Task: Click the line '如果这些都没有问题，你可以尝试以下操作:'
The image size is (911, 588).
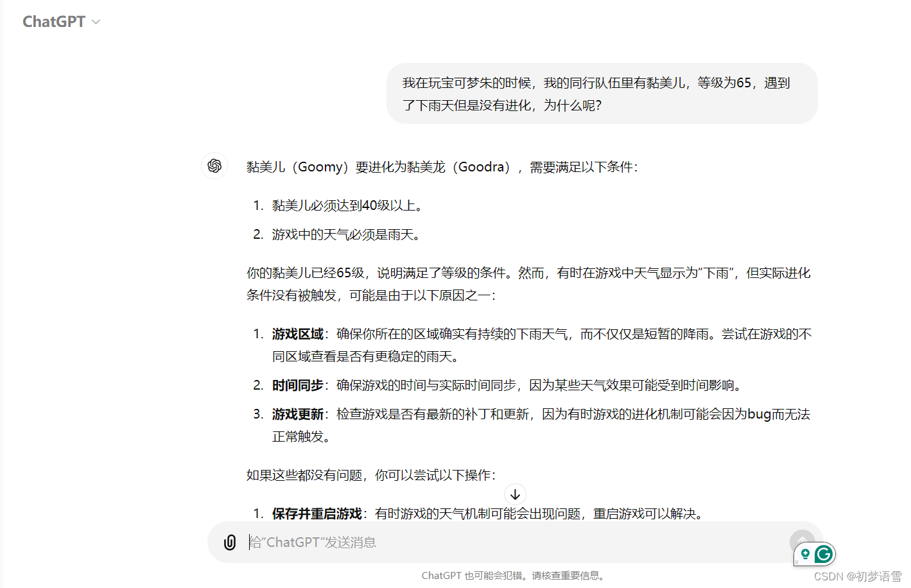Action: (371, 475)
